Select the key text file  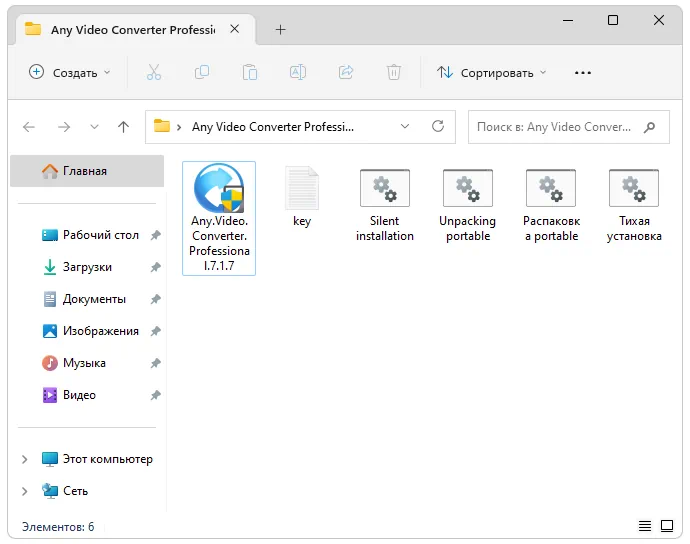[302, 197]
